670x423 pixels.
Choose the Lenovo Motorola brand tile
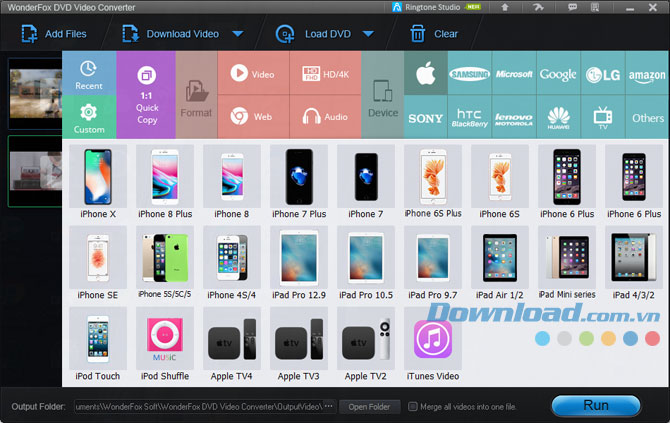point(514,117)
